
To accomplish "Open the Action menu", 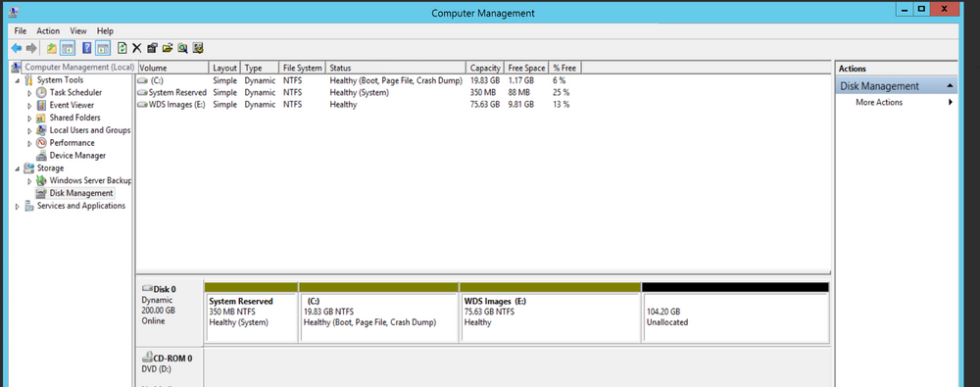I will [48, 30].
